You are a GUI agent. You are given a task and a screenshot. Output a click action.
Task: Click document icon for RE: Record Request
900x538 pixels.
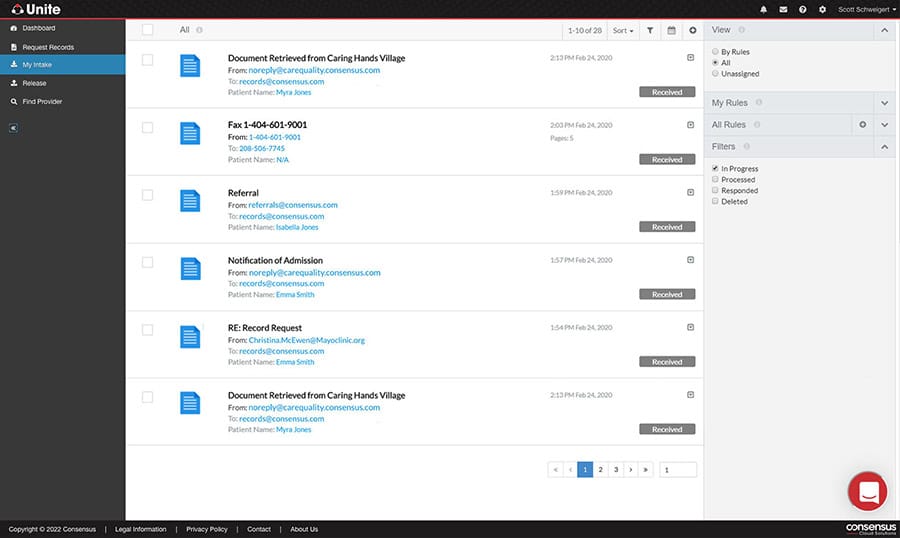coord(190,336)
